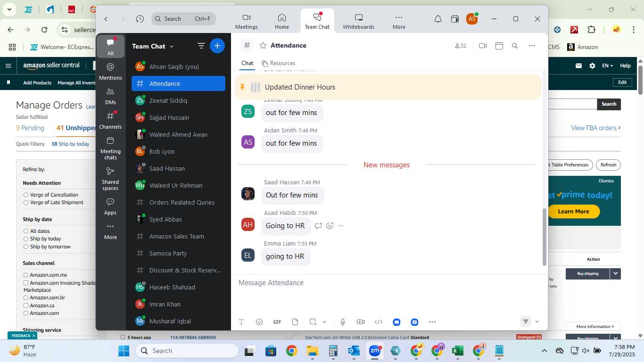Open the channel calendar scheduling icon

coord(499,46)
